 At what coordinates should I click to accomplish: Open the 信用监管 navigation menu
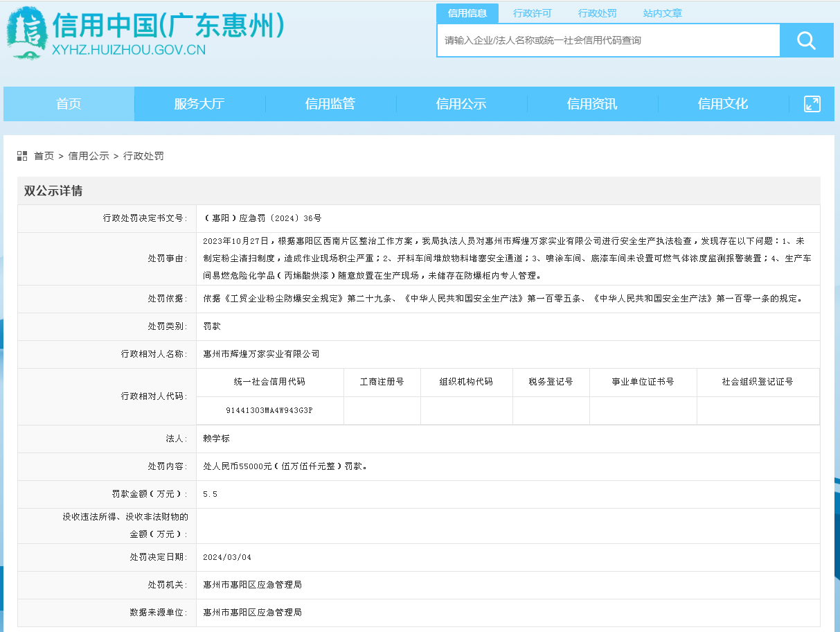click(x=330, y=104)
